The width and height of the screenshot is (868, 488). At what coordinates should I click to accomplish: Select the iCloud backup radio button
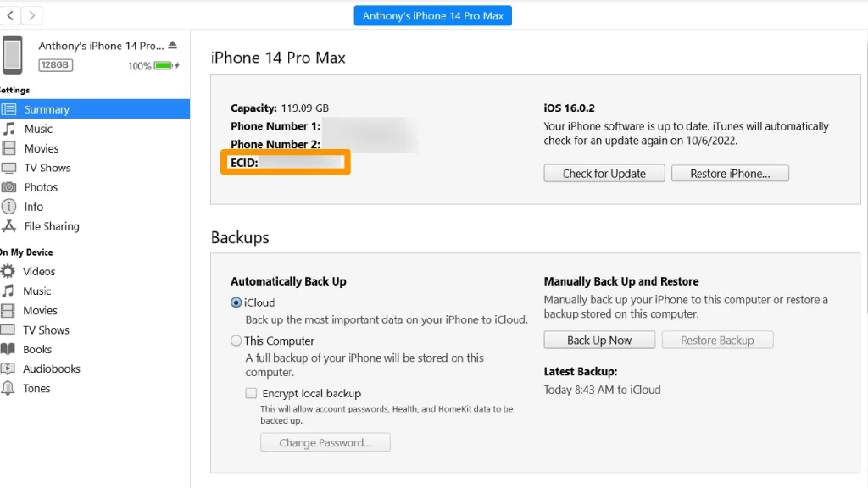coord(236,302)
